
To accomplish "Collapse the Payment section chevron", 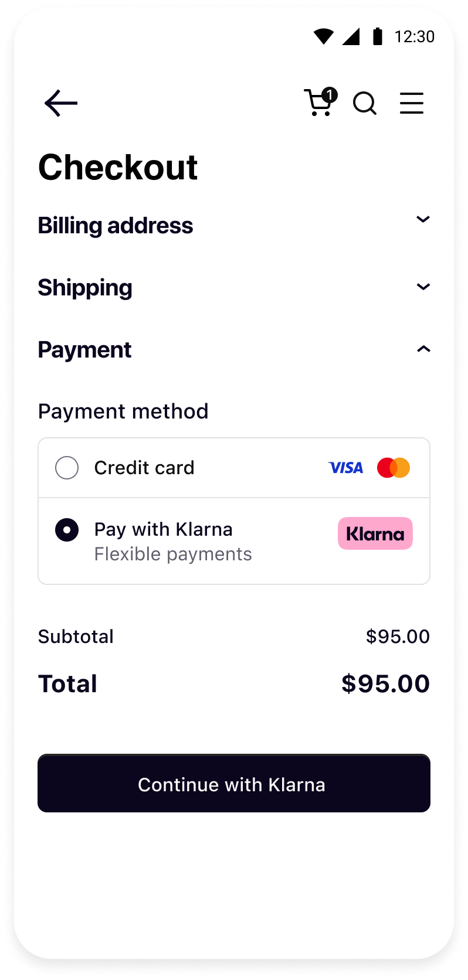I will [423, 349].
